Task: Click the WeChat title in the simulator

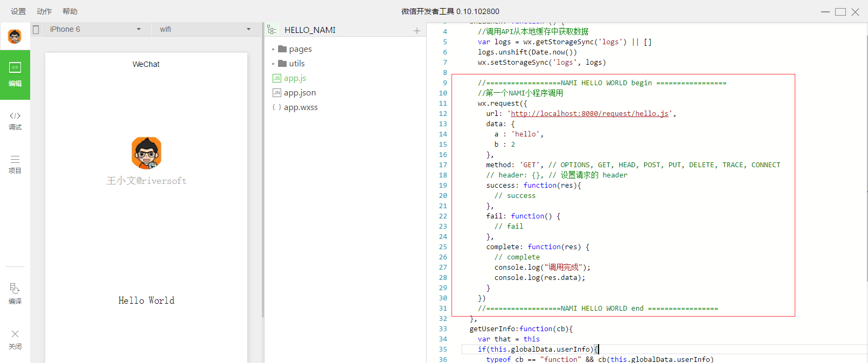Action: (x=146, y=64)
